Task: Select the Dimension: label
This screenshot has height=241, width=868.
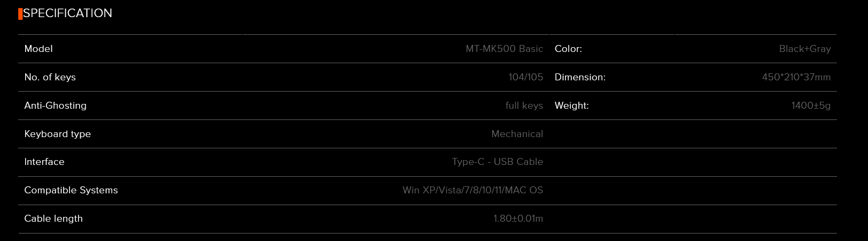Action: point(580,77)
